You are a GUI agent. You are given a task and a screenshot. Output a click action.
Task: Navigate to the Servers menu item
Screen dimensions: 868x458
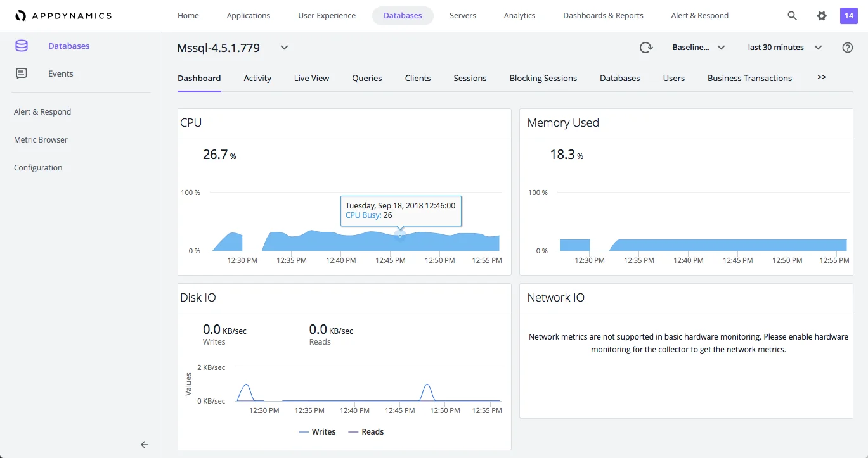point(462,15)
